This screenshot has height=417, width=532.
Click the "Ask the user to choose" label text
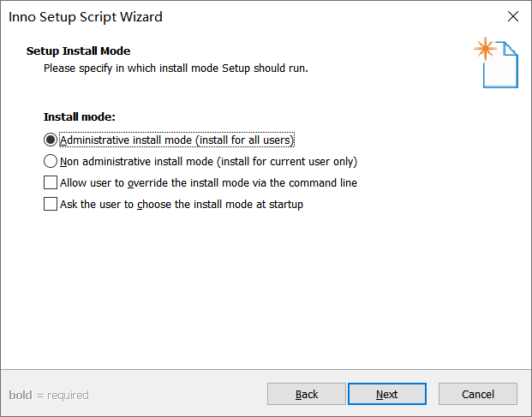coord(182,204)
